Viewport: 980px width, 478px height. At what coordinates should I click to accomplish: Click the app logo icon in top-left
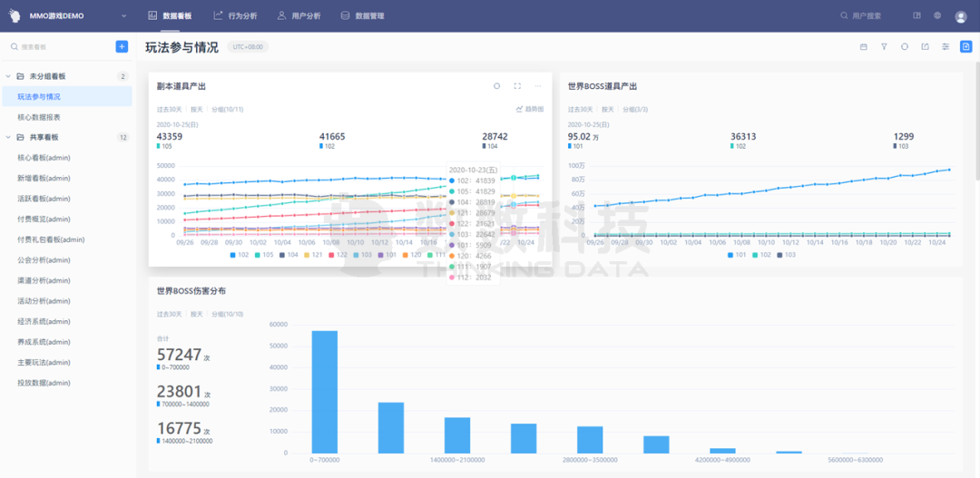tap(14, 15)
